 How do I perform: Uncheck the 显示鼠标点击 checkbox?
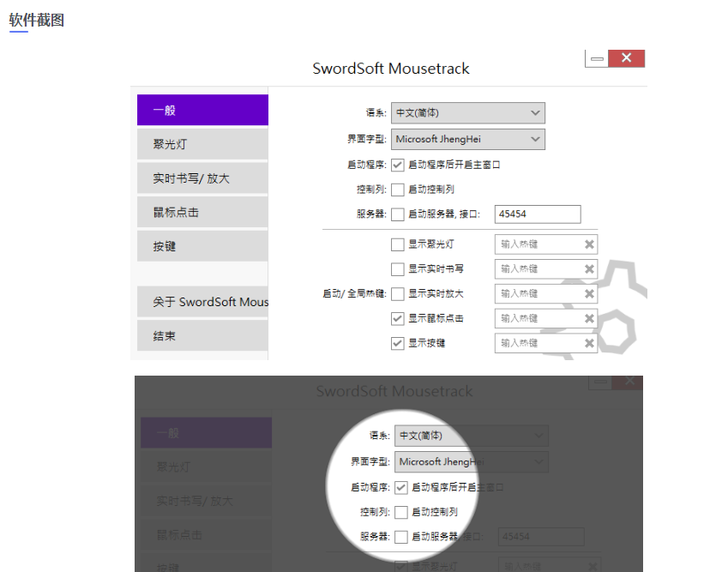pos(397,318)
